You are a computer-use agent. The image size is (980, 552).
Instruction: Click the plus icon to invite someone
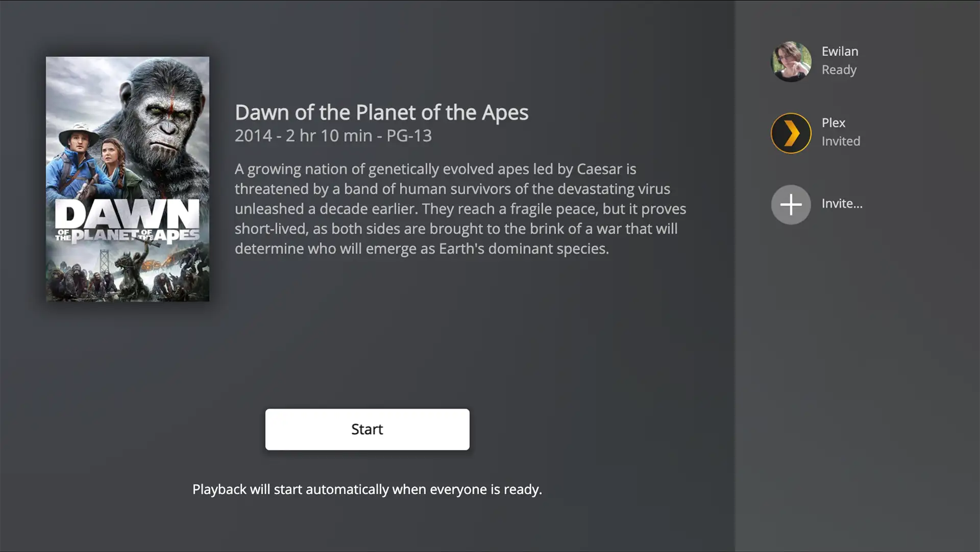[791, 205]
